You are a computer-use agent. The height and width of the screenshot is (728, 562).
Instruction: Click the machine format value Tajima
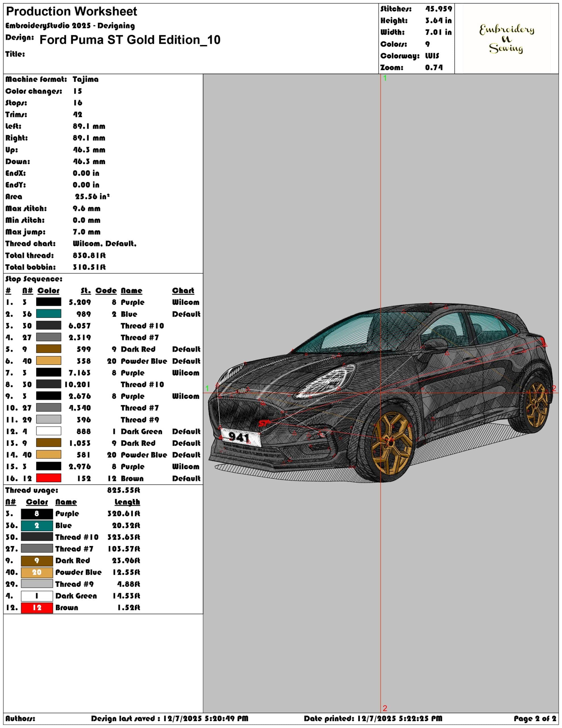[x=86, y=79]
